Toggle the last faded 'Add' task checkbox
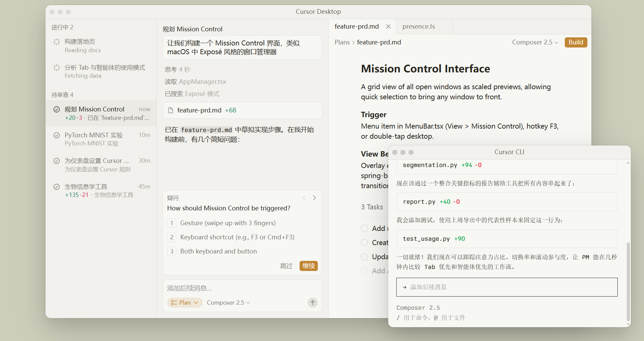644x341 pixels. [x=364, y=271]
